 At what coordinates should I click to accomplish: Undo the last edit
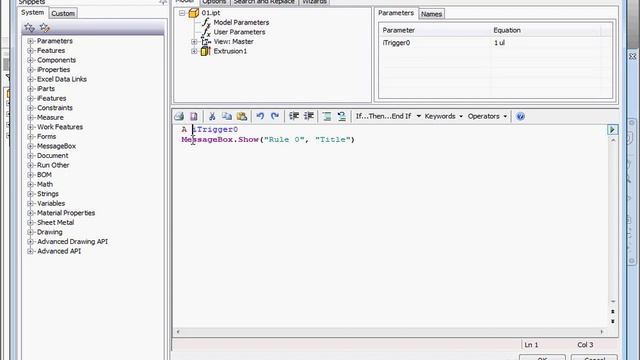tap(260, 116)
